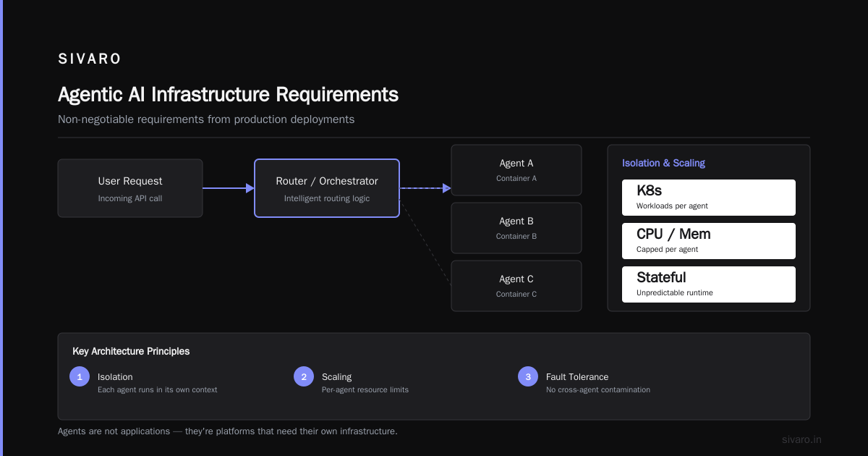
Task: Click the Isolation & Scaling title
Action: pyautogui.click(x=663, y=163)
